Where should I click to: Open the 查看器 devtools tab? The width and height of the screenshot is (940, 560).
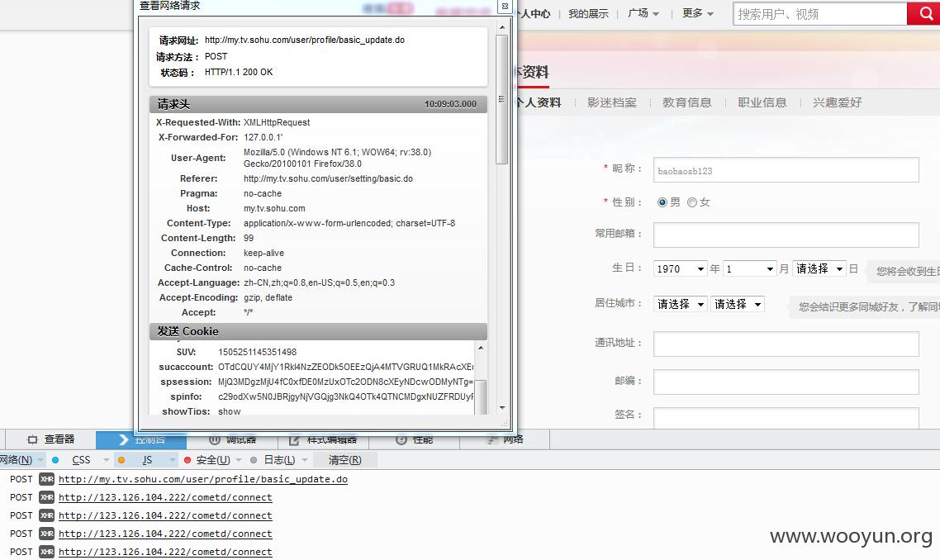tap(51, 439)
